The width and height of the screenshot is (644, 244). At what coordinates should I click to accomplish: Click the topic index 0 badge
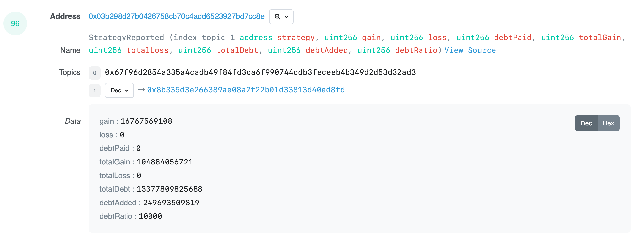click(x=95, y=73)
